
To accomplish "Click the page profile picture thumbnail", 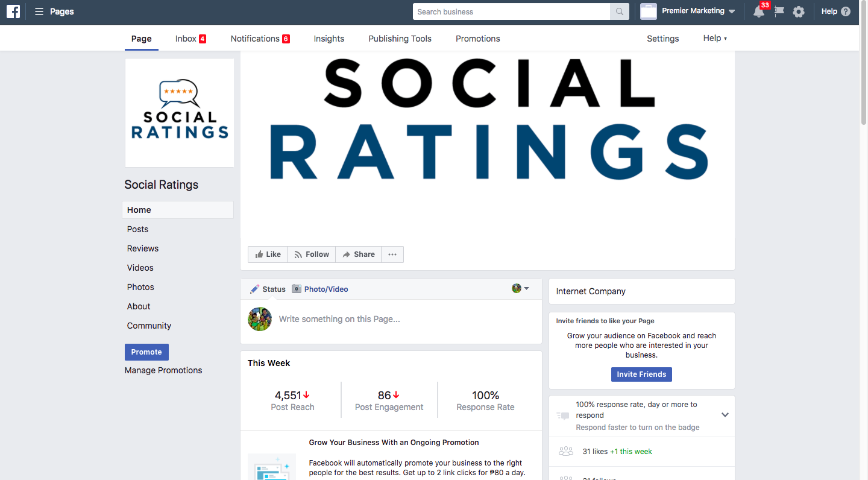I will (x=179, y=112).
